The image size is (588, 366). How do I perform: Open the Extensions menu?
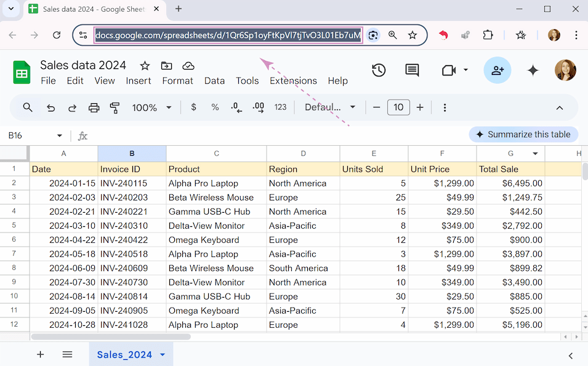coord(293,81)
